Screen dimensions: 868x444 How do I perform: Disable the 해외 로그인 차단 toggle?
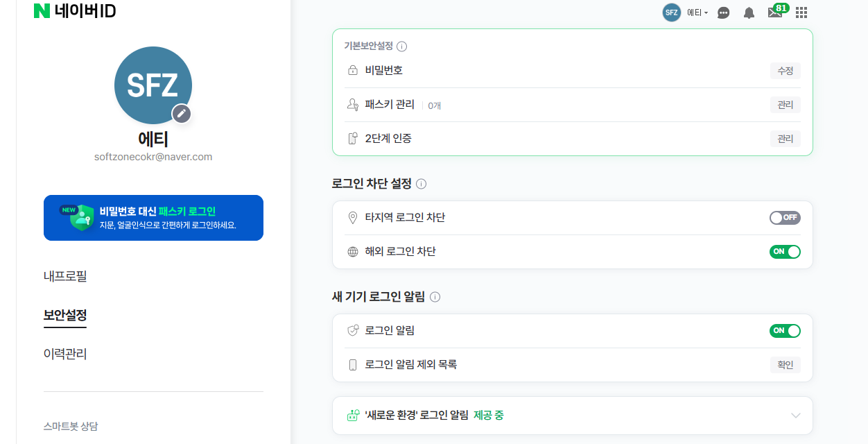[785, 252]
